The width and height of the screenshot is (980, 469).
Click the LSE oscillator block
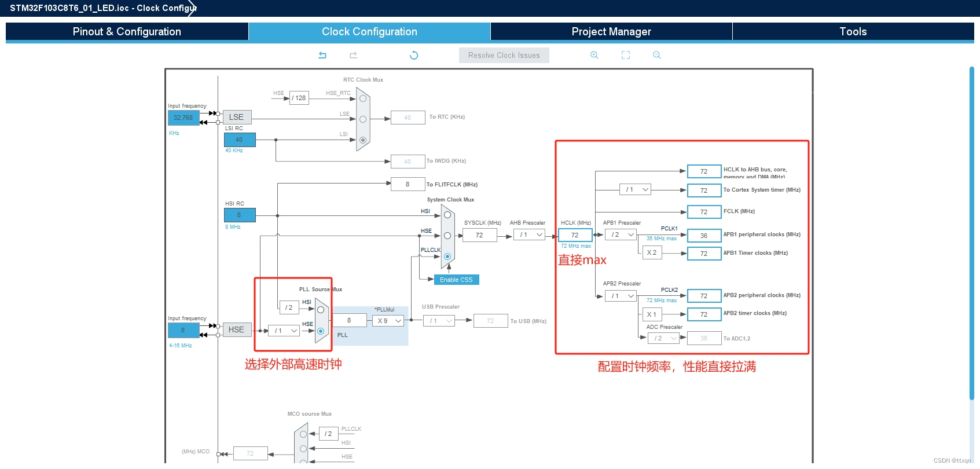[x=237, y=117]
